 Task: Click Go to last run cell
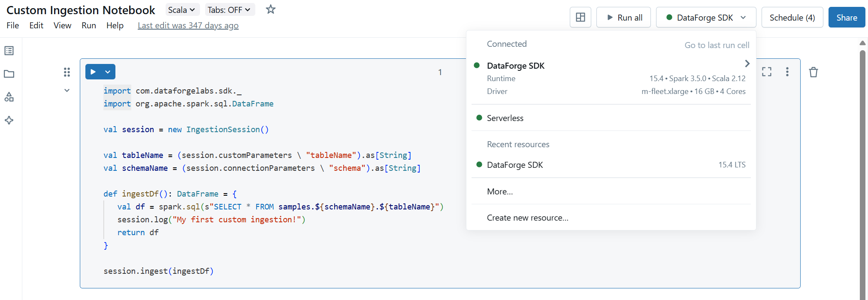tap(717, 45)
